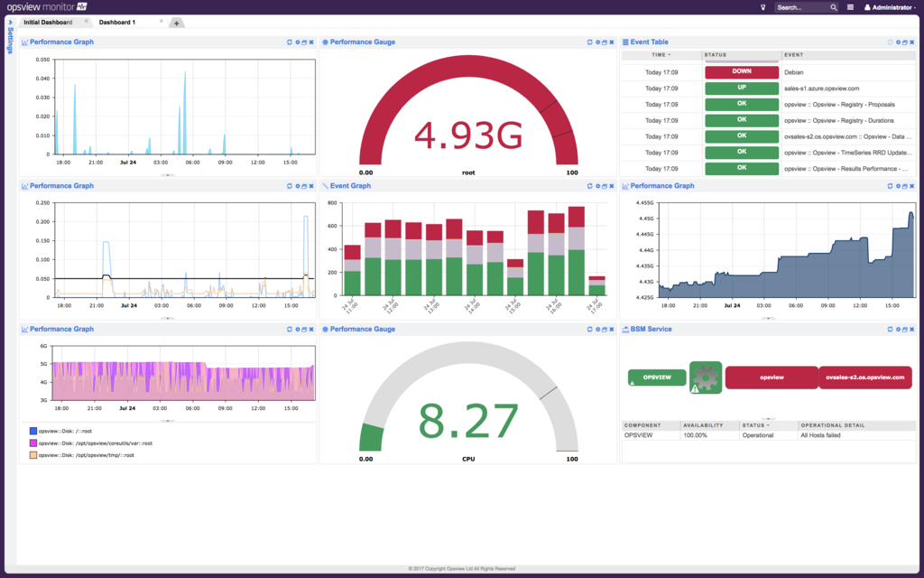
Task: Click the magnifier icon in the search bar
Action: (x=833, y=6)
